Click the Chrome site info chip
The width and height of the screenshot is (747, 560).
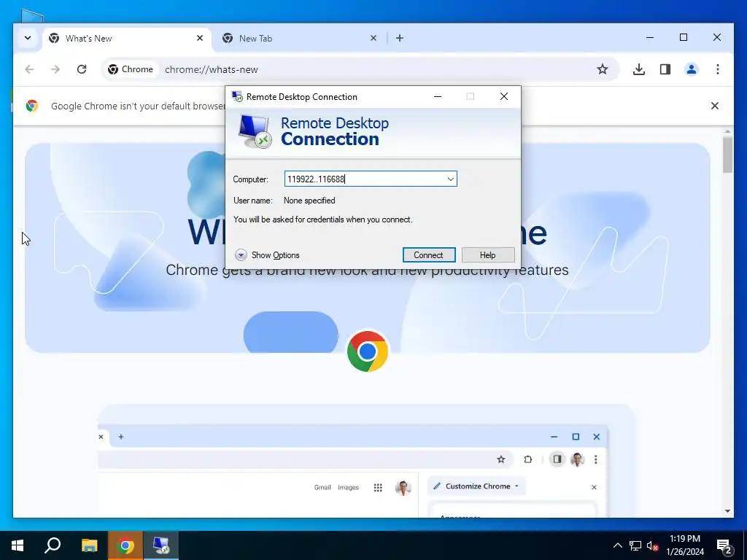pyautogui.click(x=131, y=69)
